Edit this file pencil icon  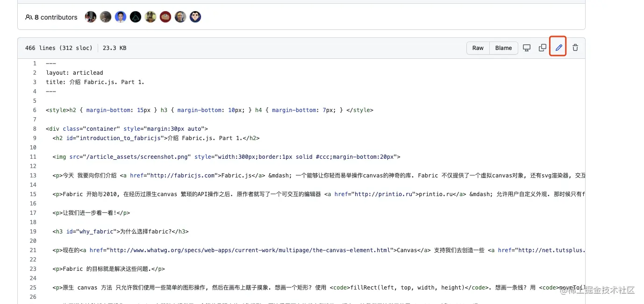click(x=558, y=48)
